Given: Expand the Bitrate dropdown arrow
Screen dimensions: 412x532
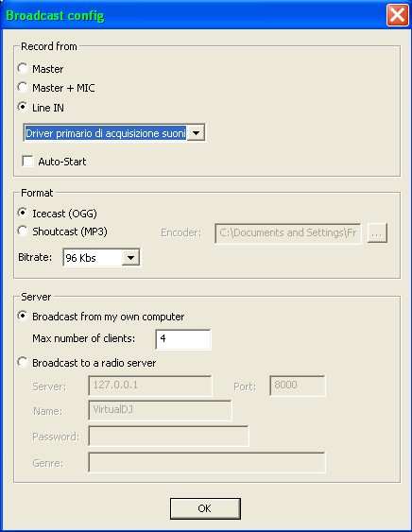Looking at the screenshot, I should 130,258.
